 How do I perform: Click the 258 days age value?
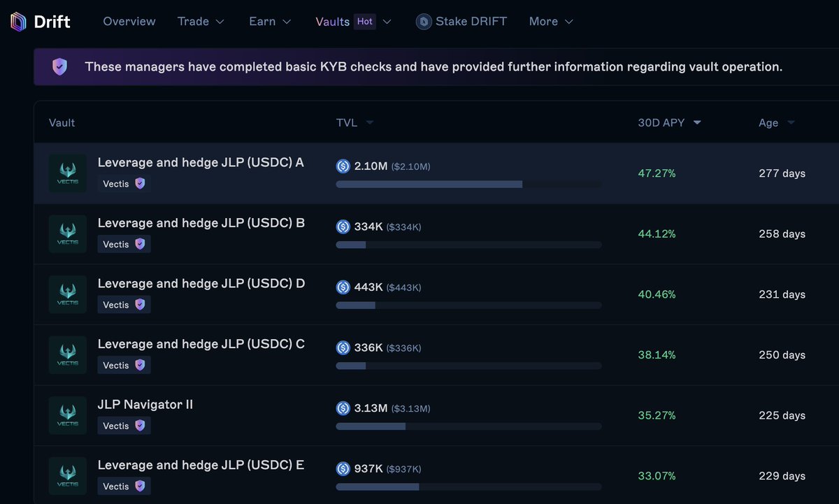(x=782, y=234)
